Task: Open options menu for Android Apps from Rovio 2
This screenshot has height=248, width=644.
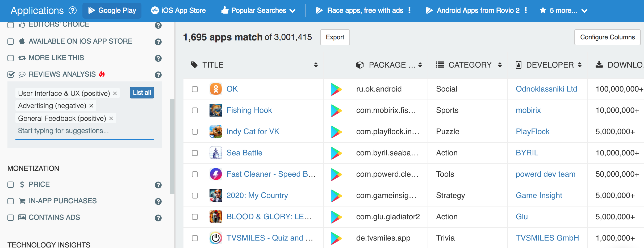Action: [x=526, y=10]
